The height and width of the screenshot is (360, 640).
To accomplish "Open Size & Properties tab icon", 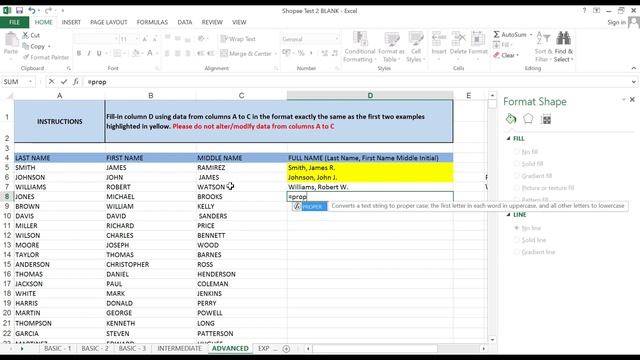I will [x=546, y=119].
